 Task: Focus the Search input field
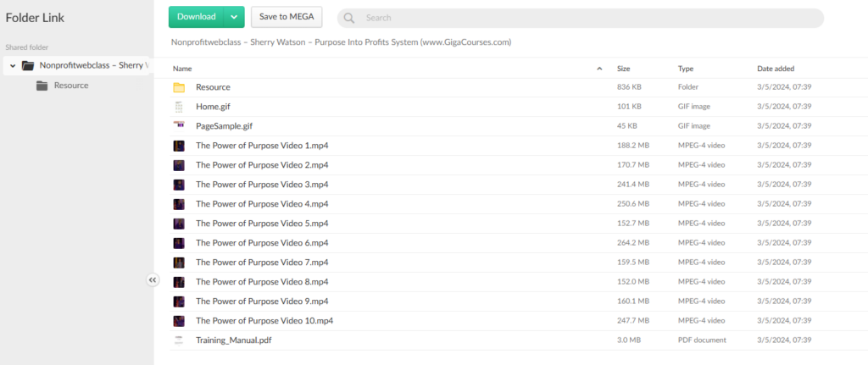tap(585, 18)
